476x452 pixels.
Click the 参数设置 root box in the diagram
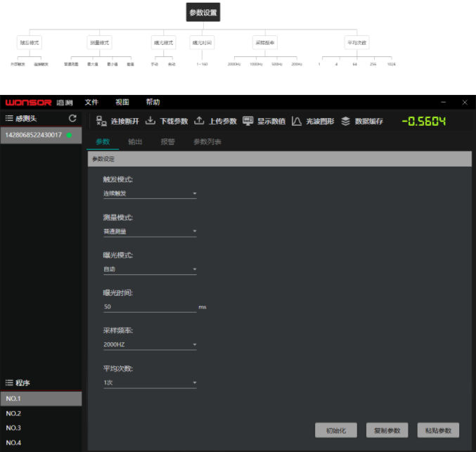tap(203, 12)
